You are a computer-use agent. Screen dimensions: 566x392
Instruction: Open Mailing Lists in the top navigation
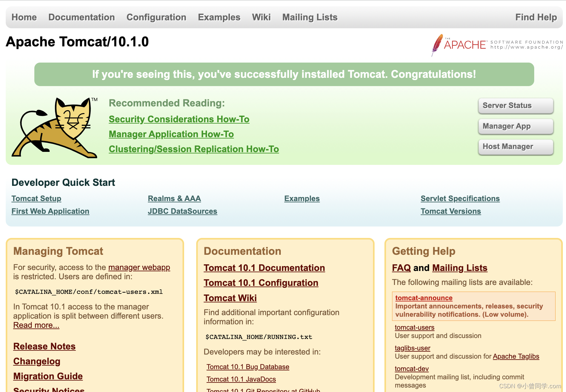click(310, 17)
